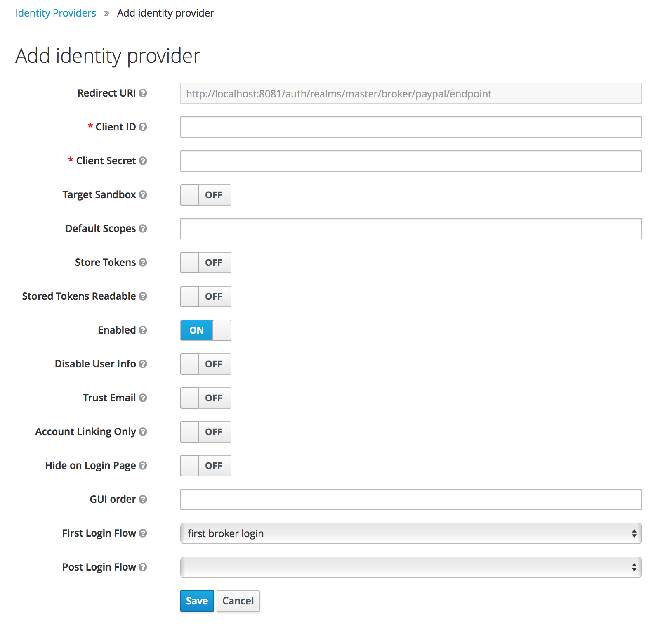Click help icon next to Redirect URI
This screenshot has height=630, width=672.
143,93
